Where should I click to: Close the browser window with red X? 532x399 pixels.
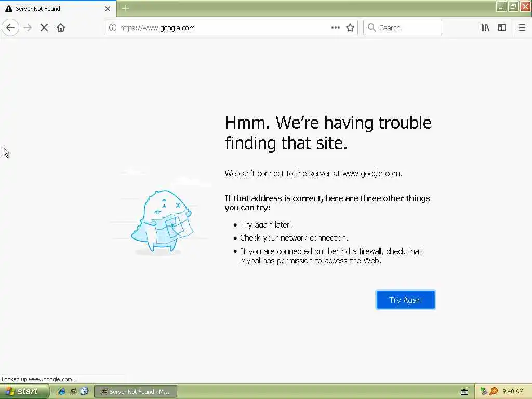pos(526,6)
